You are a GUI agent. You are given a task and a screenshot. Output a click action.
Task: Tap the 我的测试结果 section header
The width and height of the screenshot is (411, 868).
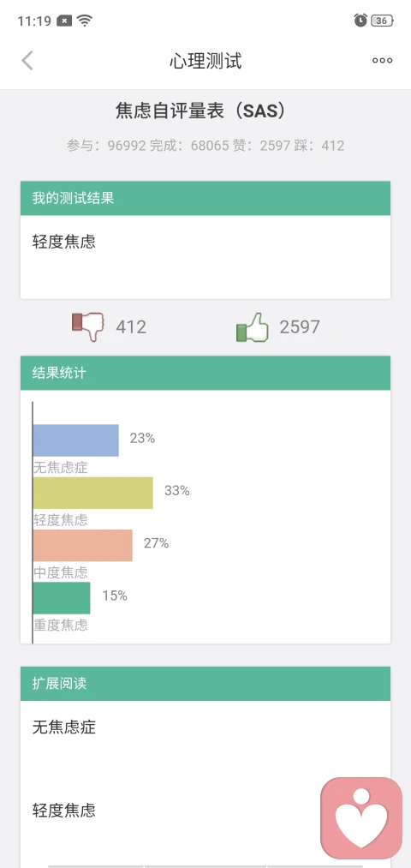click(205, 198)
